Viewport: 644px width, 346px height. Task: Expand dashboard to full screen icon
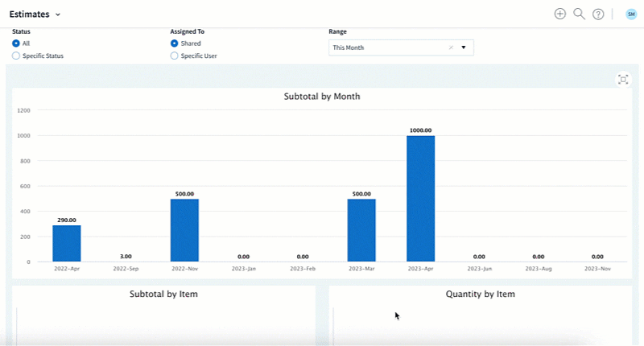623,80
